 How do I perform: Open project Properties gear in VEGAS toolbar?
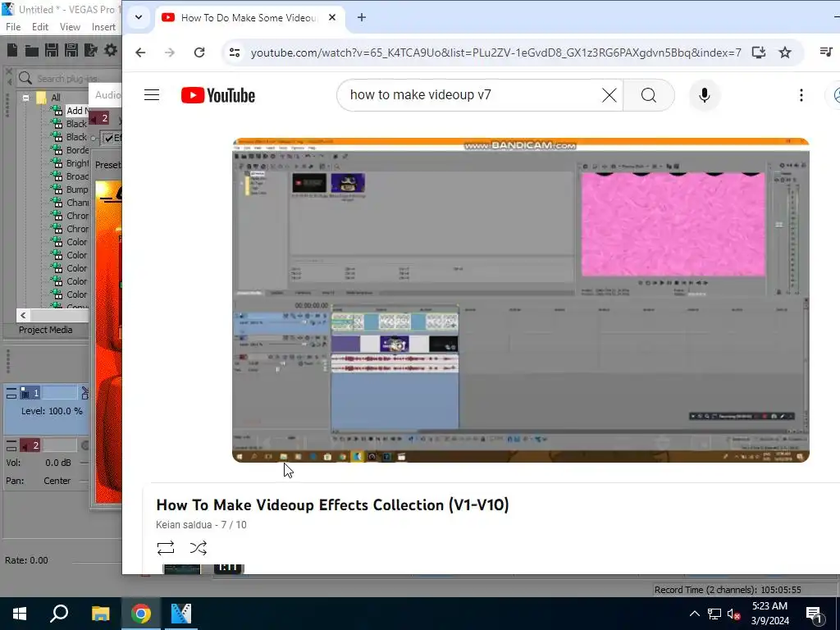[x=111, y=50]
